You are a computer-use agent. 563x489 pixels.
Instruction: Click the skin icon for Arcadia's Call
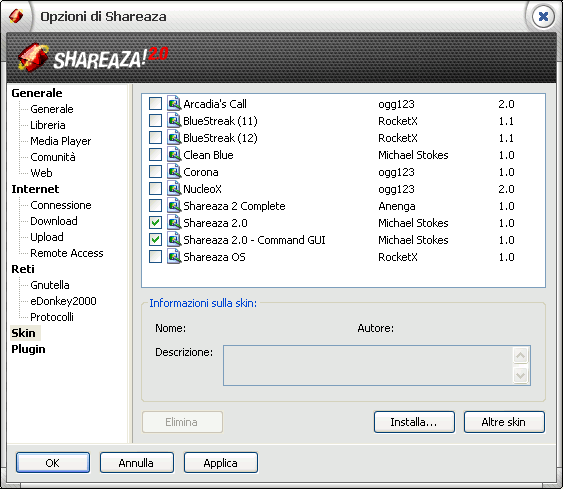[174, 104]
